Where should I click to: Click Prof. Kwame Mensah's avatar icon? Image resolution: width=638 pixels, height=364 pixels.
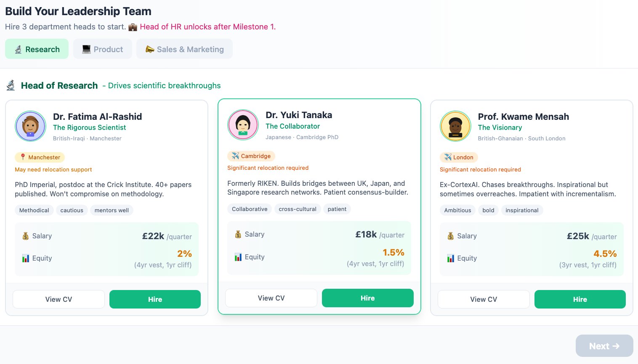tap(455, 126)
